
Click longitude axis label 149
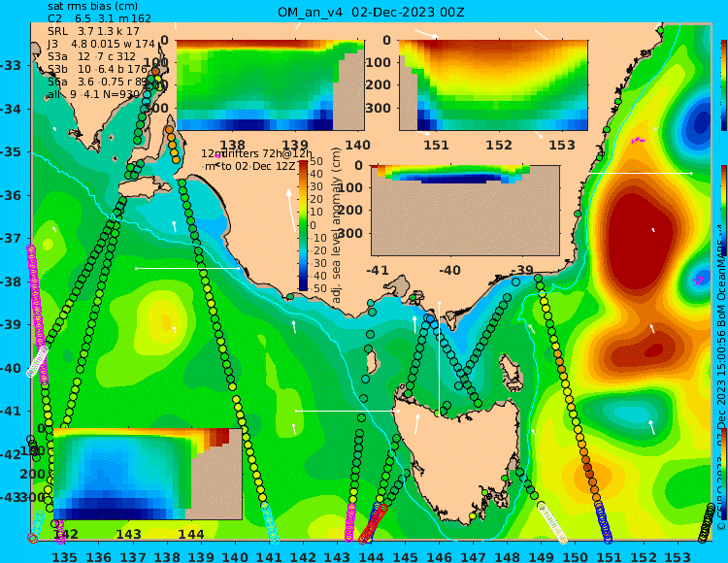542,556
